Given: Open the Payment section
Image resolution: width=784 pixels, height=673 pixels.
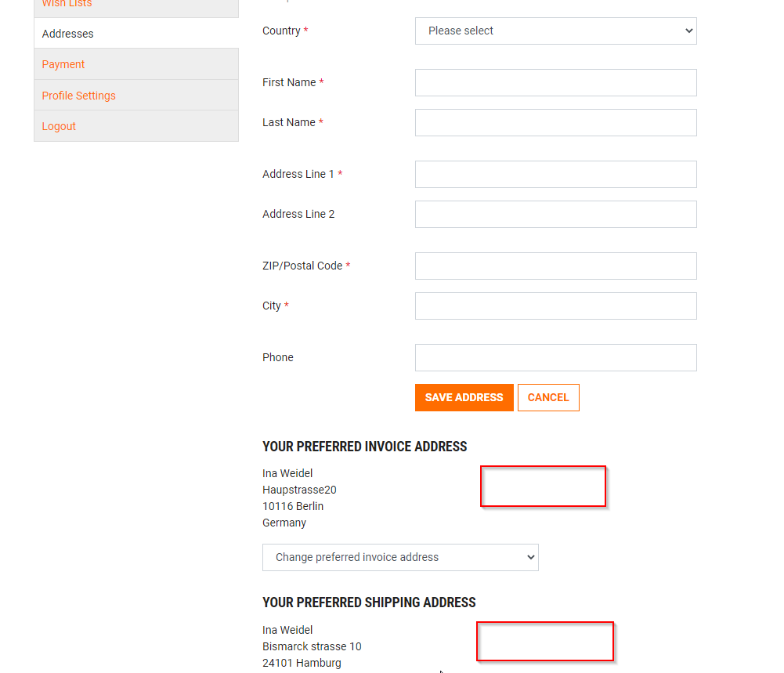Looking at the screenshot, I should point(63,63).
